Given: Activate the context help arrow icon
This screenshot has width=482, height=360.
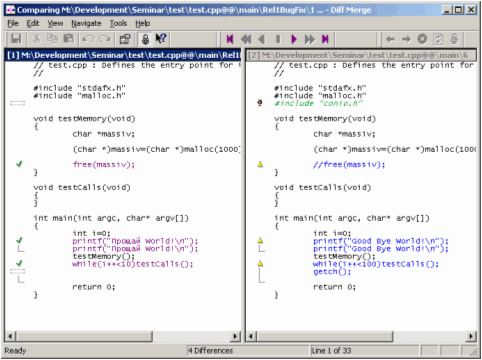Looking at the screenshot, I should [x=161, y=39].
